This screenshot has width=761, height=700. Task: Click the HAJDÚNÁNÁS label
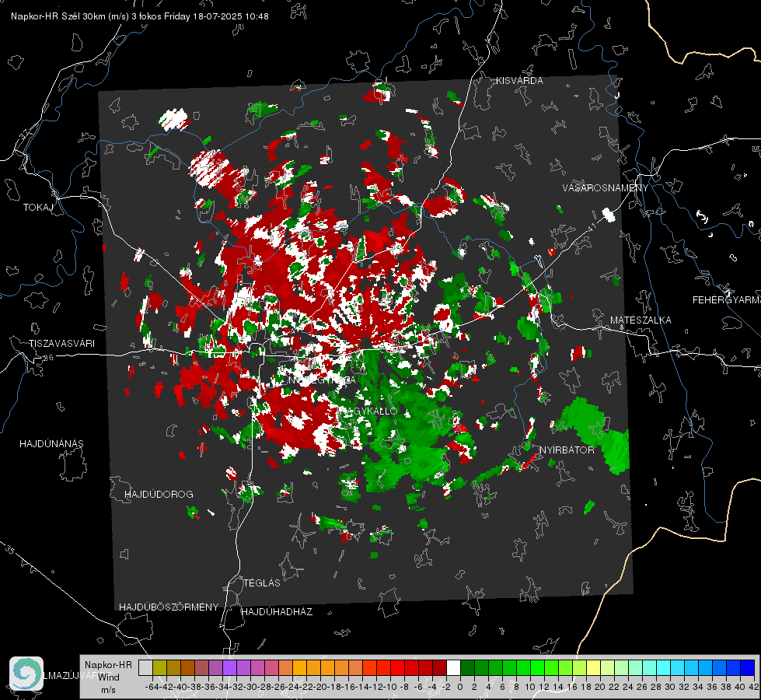tap(51, 444)
